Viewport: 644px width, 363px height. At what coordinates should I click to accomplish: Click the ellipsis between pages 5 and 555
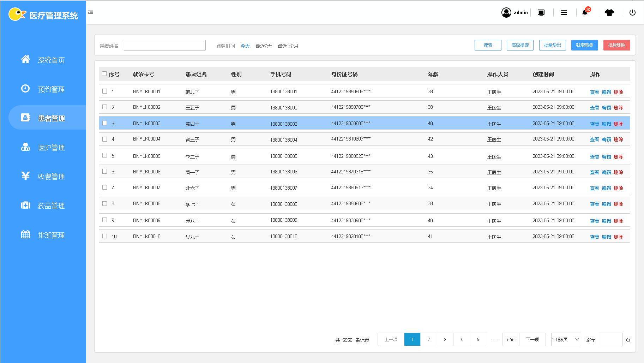click(x=494, y=340)
